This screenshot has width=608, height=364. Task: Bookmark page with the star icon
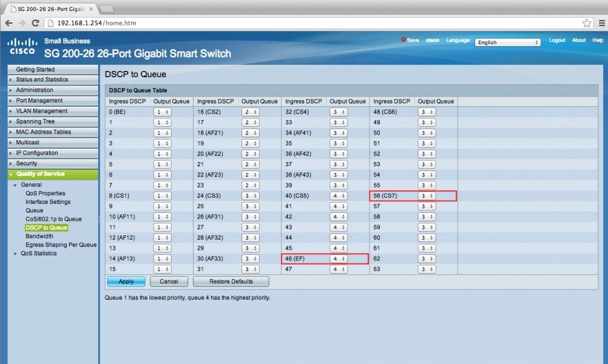click(x=586, y=23)
